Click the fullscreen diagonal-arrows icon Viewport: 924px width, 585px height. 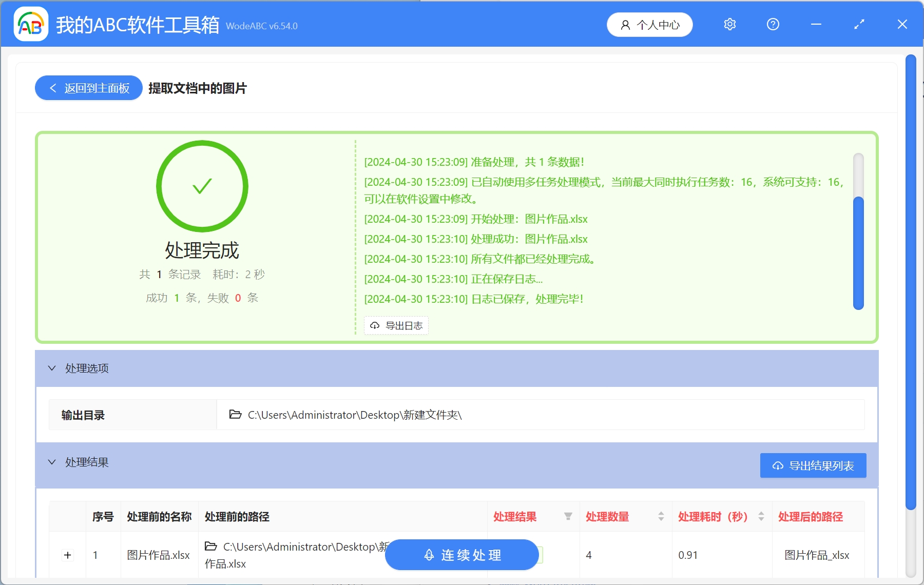click(859, 24)
